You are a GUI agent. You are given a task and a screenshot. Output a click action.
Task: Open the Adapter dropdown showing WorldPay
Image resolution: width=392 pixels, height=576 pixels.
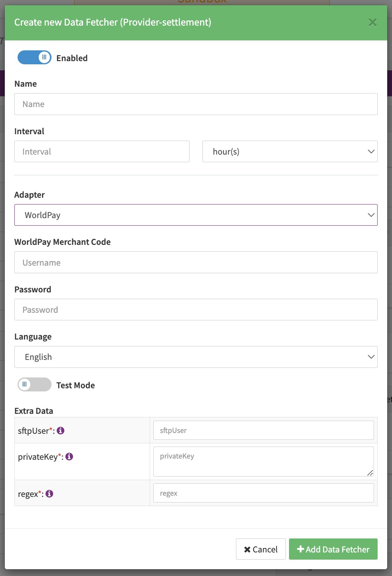pos(196,215)
